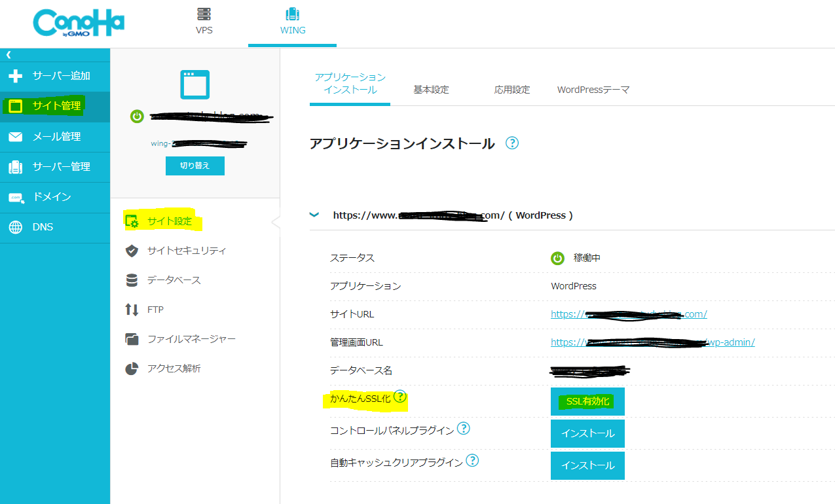Click the pie chart icon for アクセス解析
This screenshot has height=504, width=835.
(x=132, y=369)
